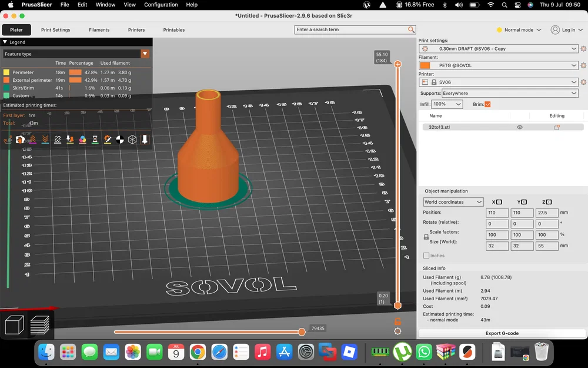Image resolution: width=588 pixels, height=368 pixels.
Task: Toggle tool marker nozzle icon
Action: [145, 140]
